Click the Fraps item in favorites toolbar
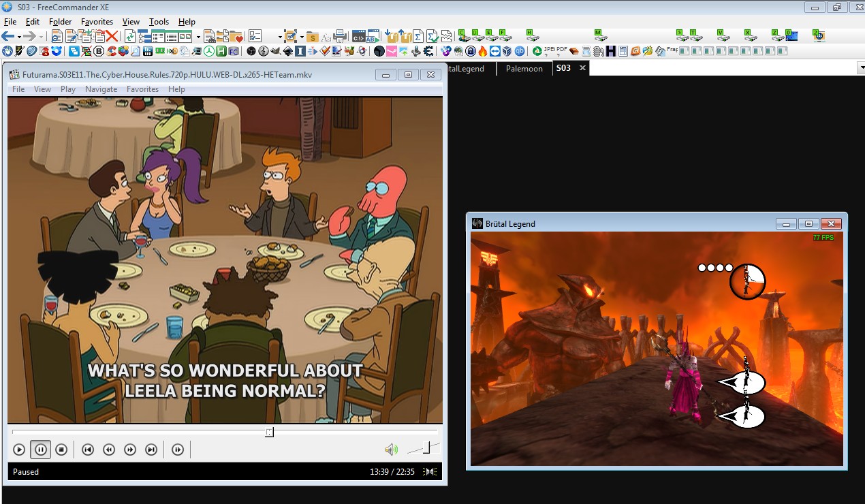 (672, 50)
